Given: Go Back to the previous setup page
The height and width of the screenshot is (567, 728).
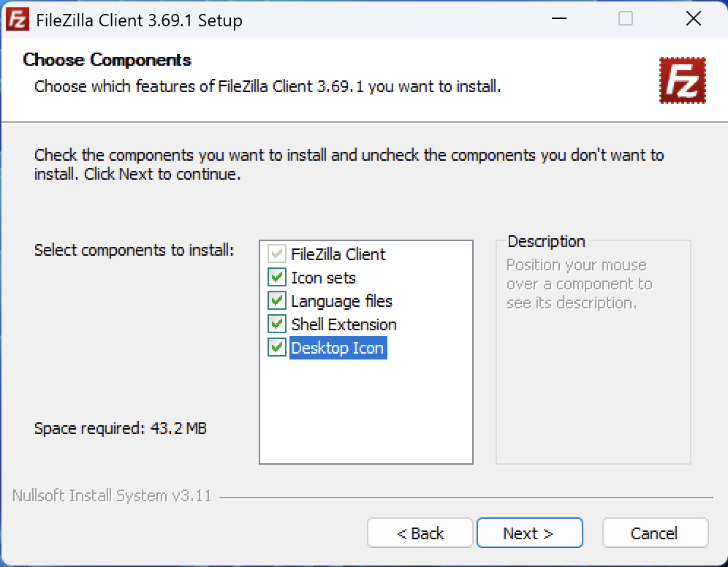Looking at the screenshot, I should pyautogui.click(x=420, y=533).
